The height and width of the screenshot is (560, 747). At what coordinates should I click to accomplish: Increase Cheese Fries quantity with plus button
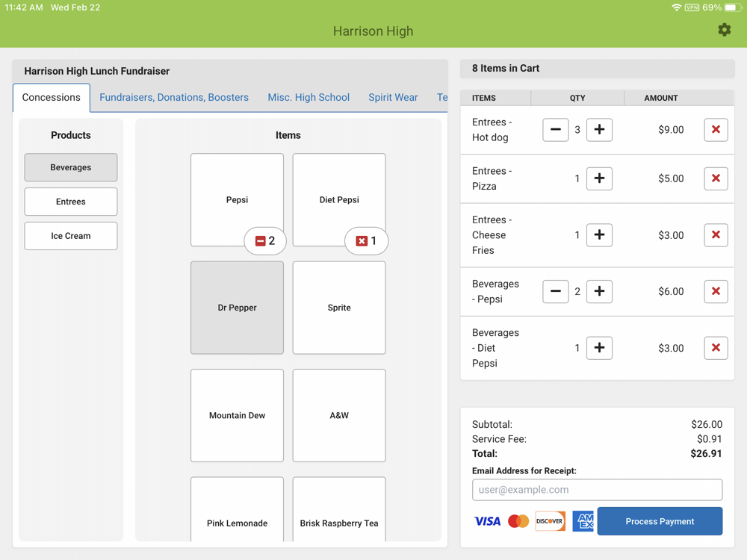coord(599,234)
